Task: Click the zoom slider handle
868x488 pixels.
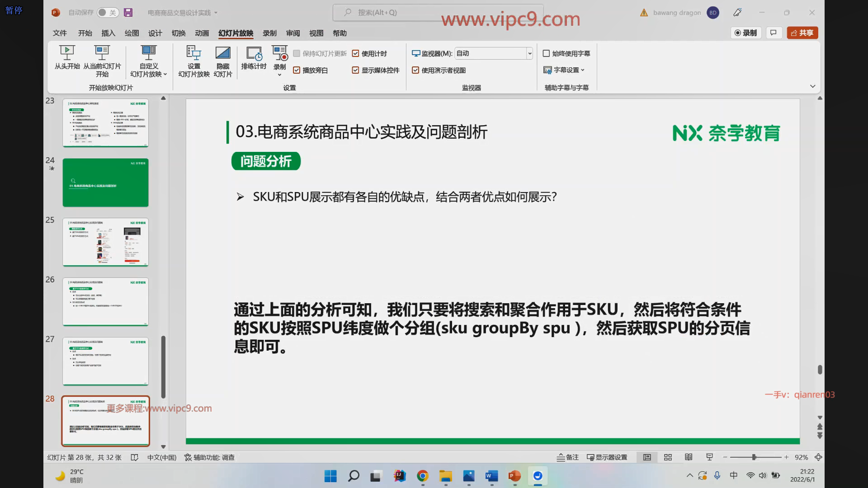Action: 754,457
